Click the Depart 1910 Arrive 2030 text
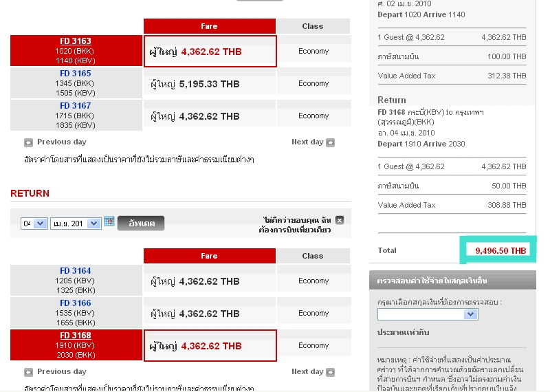 tap(421, 144)
